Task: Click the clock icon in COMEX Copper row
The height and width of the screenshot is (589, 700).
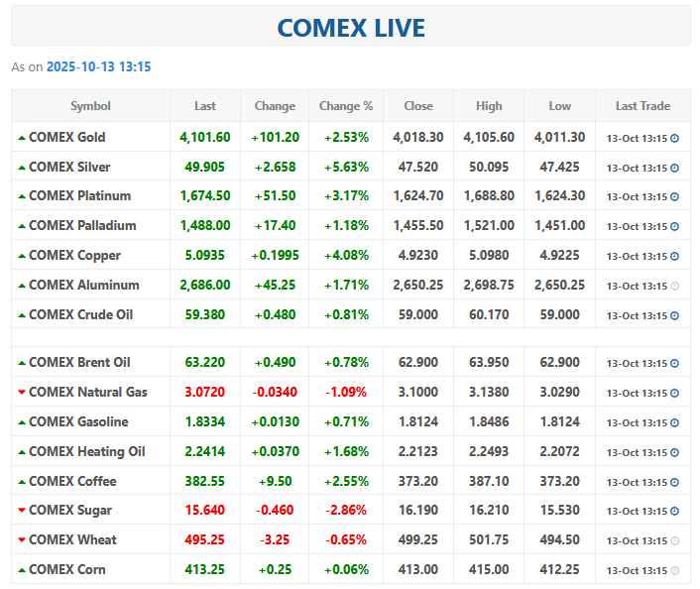Action: [x=675, y=256]
